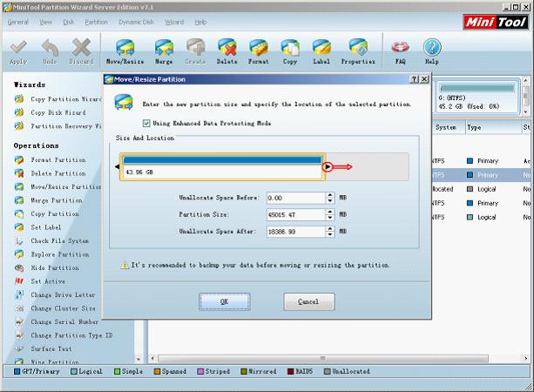Open the Disk menu
The width and height of the screenshot is (534, 392).
pos(69,22)
